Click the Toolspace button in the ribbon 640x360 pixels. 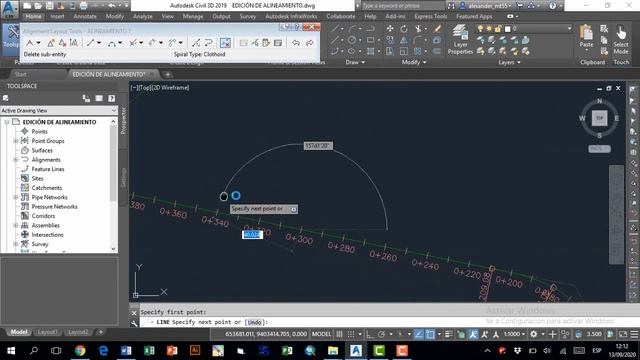[10, 40]
